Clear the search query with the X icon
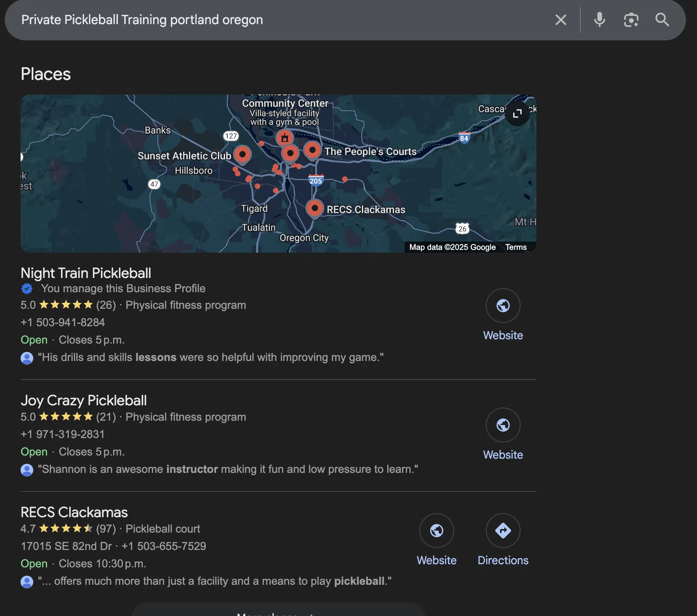The image size is (697, 616). (x=561, y=20)
